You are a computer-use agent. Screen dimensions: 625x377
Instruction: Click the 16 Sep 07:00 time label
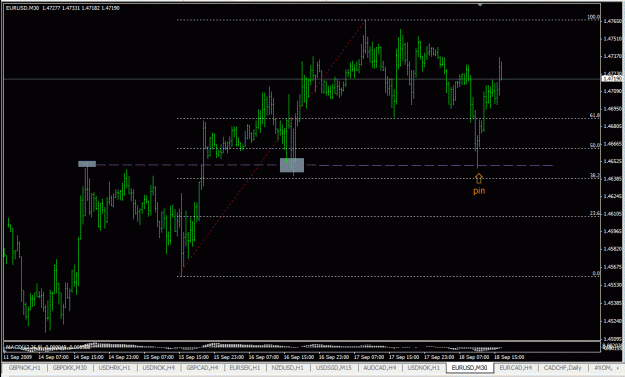264,357
